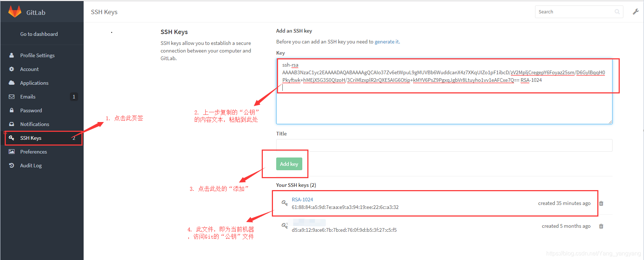Open the Password menu item
This screenshot has height=260, width=644.
[31, 110]
